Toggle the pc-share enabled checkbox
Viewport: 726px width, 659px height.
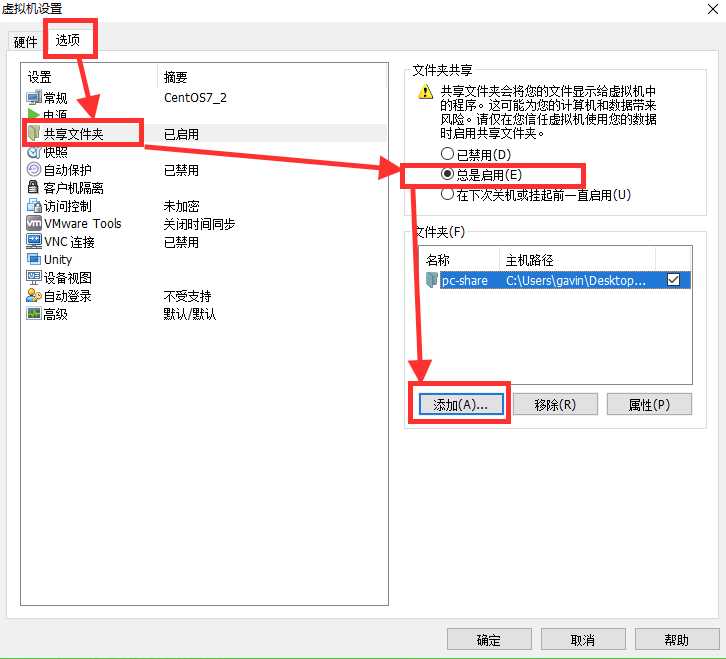point(674,280)
